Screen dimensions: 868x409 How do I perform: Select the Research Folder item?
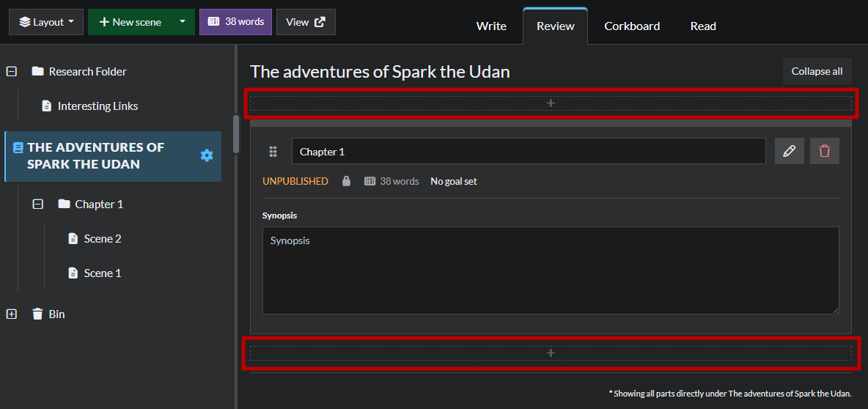click(x=87, y=71)
